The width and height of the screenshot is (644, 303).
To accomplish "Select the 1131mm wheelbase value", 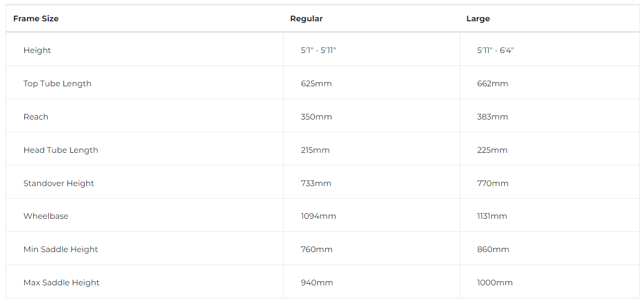I will coord(492,216).
